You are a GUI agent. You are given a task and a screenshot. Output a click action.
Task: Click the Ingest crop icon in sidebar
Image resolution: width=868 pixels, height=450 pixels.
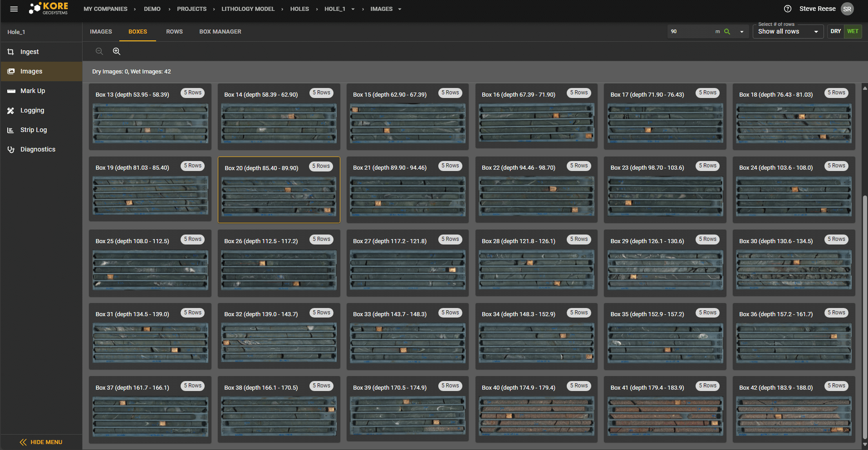pos(11,52)
